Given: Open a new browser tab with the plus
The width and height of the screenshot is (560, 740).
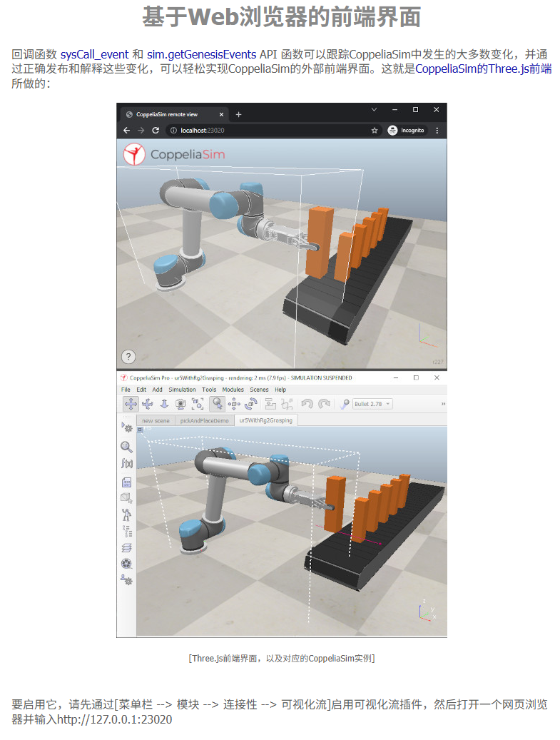Looking at the screenshot, I should pos(239,114).
